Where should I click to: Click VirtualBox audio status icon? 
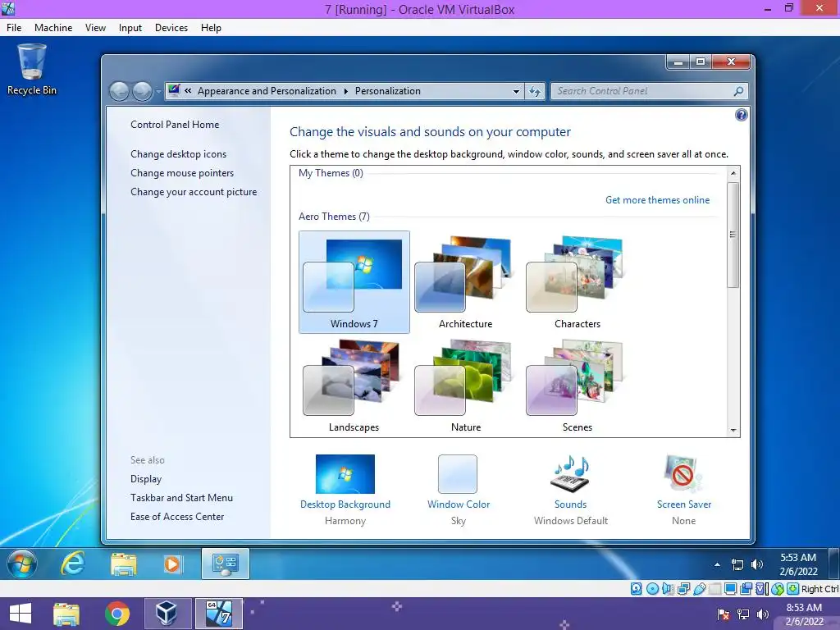668,589
